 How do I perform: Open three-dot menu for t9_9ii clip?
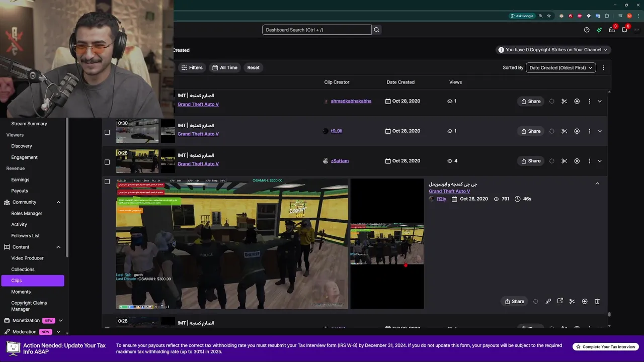point(590,131)
